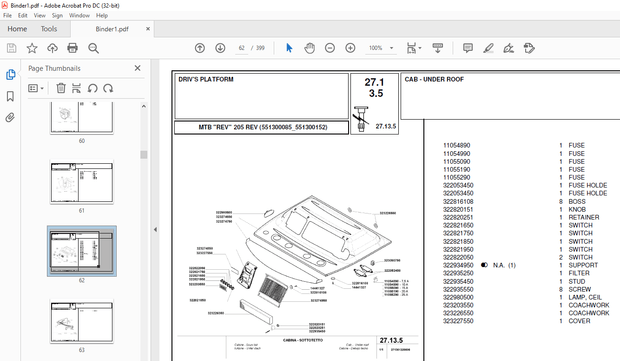Select page 61 thumbnail
This screenshot has width=620, height=361.
81,182
